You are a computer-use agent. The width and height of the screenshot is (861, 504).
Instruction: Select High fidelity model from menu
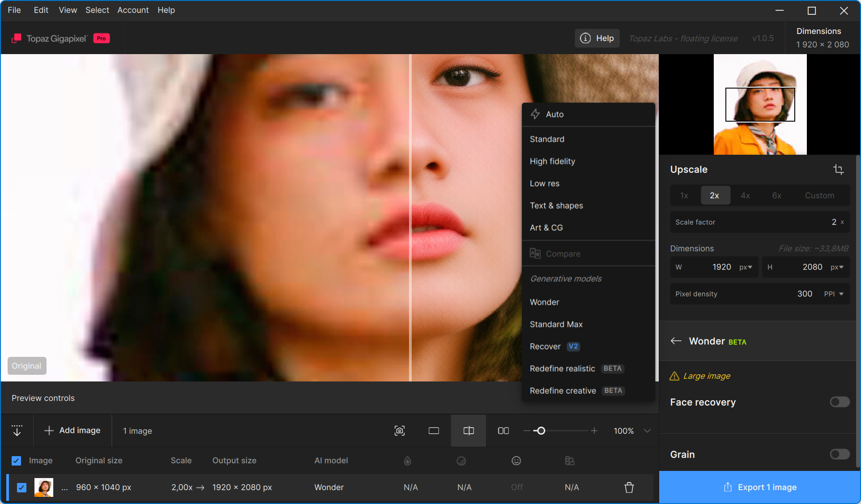click(x=552, y=161)
